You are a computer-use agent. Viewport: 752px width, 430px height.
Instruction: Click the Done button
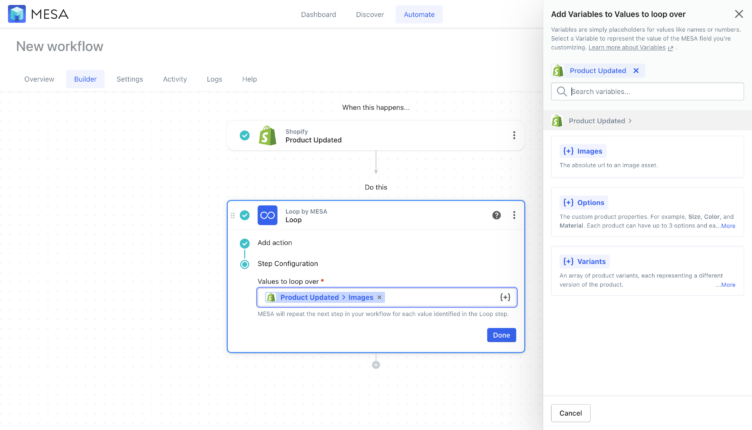501,335
